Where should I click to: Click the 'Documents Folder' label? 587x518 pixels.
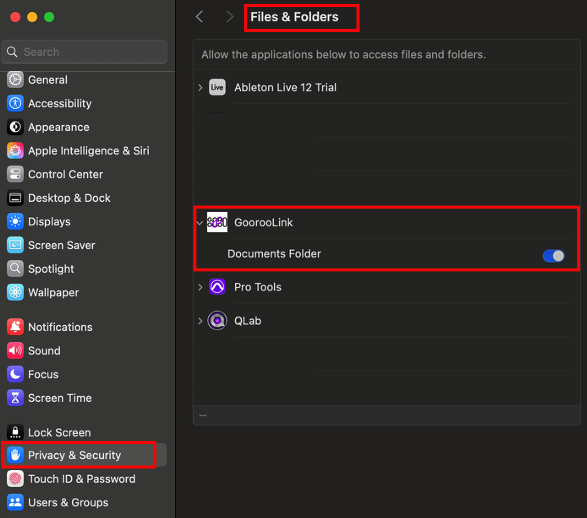click(274, 254)
